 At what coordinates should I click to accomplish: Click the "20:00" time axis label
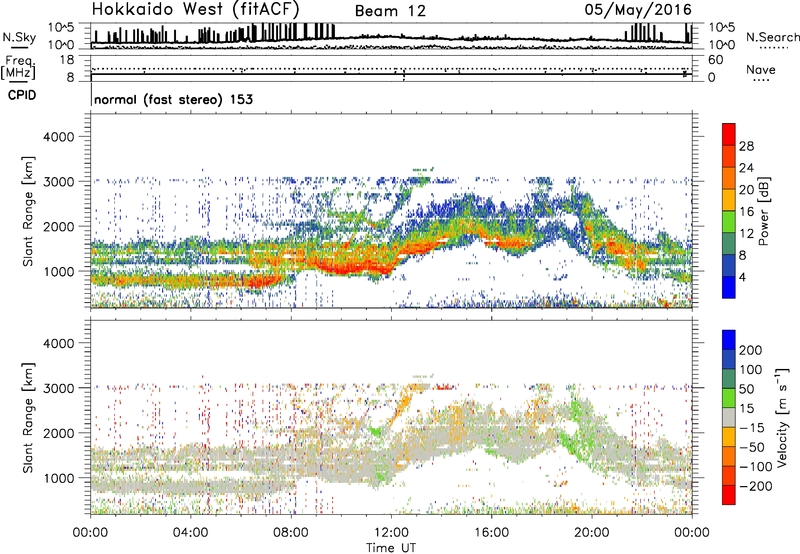click(592, 533)
